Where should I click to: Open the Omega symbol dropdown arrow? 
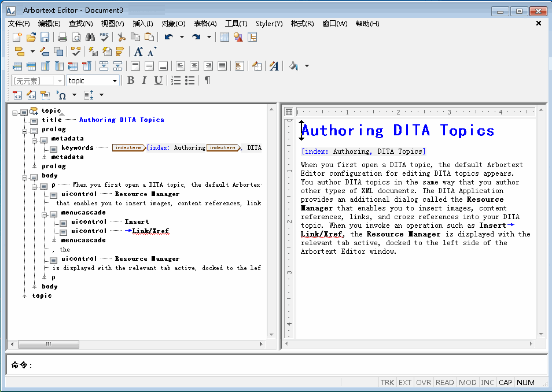[74, 95]
